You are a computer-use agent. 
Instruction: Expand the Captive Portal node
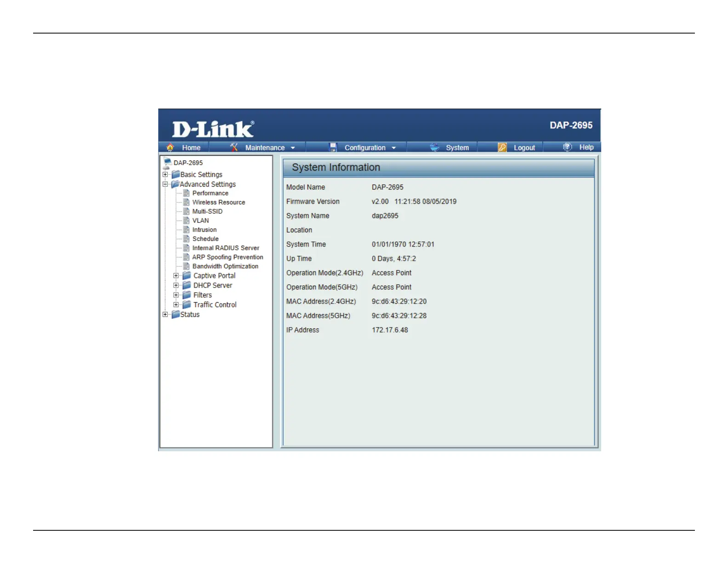tap(176, 276)
